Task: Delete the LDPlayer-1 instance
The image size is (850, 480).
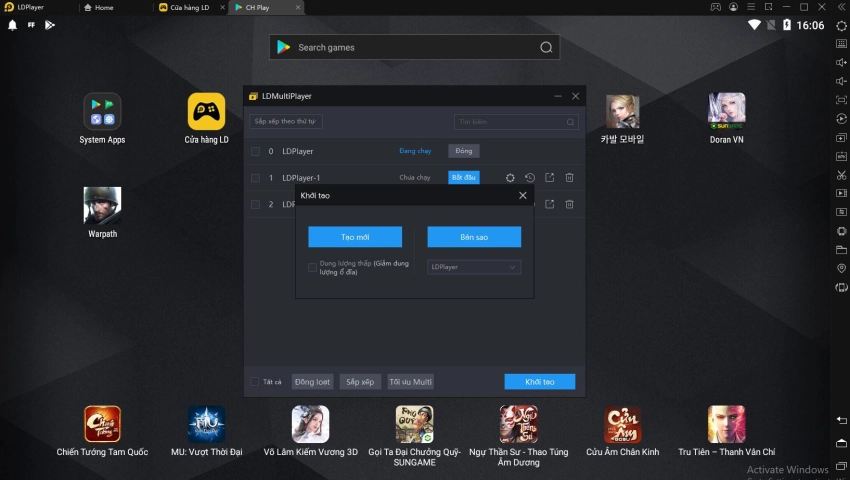Action: (569, 177)
